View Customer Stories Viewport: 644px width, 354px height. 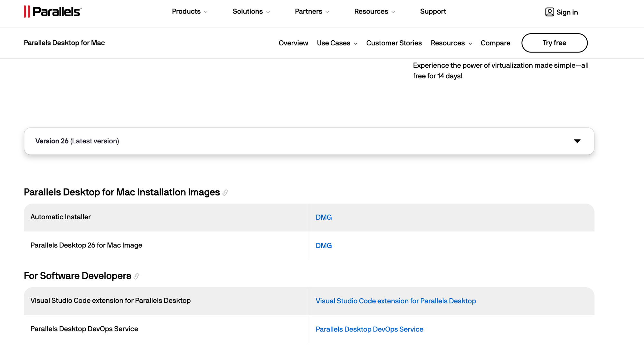tap(394, 43)
